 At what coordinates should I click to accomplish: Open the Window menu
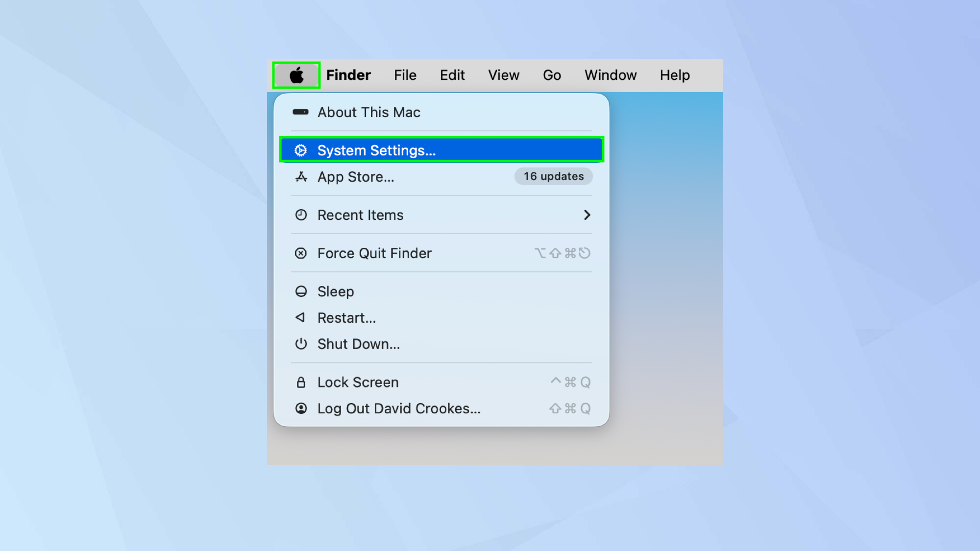click(x=610, y=75)
